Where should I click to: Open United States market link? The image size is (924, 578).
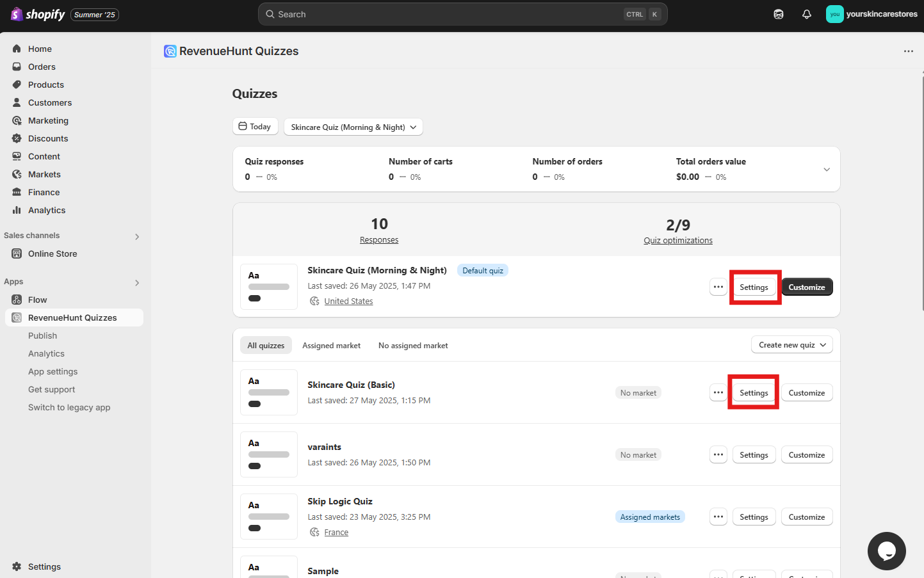[x=348, y=301]
